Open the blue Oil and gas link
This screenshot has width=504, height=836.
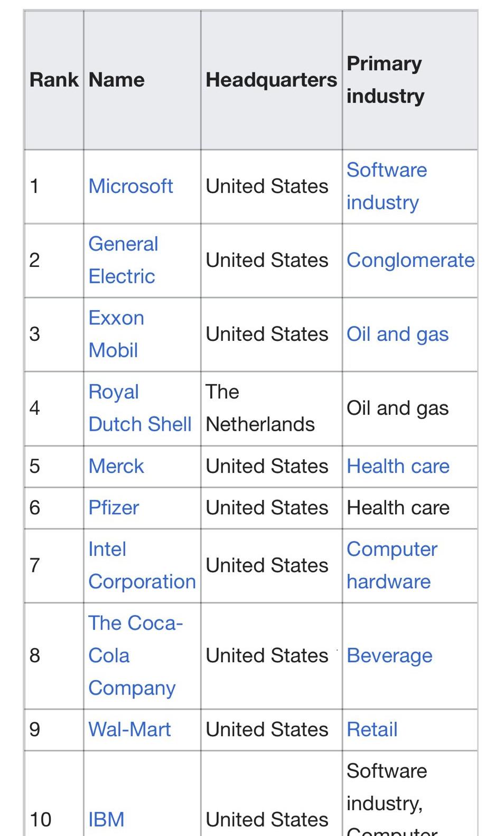point(397,334)
